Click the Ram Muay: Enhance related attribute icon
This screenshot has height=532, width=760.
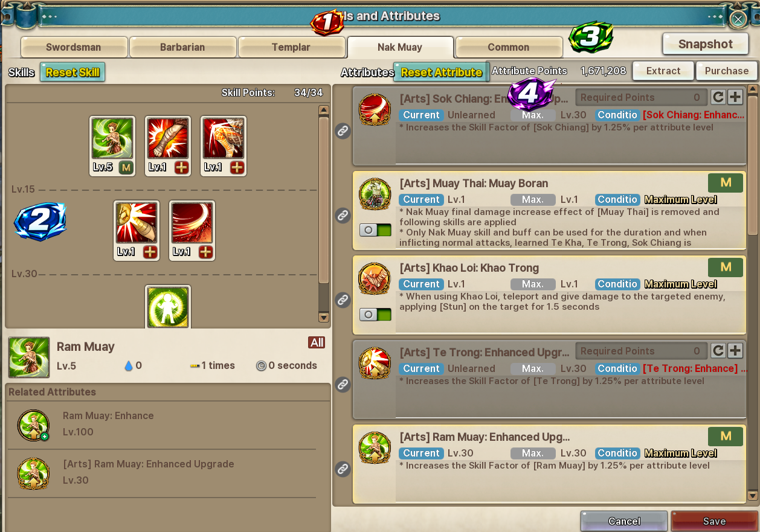point(33,425)
